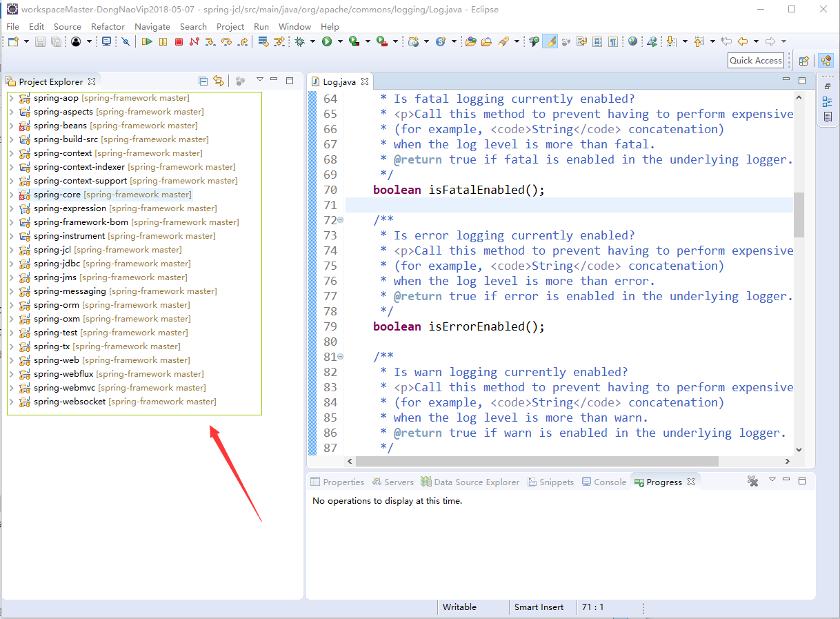840x619 pixels.
Task: Click the Next Annotation icon
Action: pos(672,41)
